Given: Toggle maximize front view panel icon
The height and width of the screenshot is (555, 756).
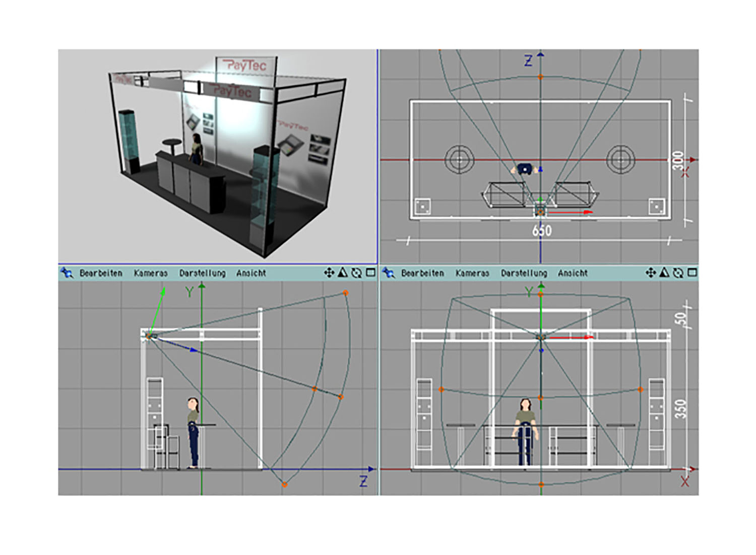Looking at the screenshot, I should (692, 273).
